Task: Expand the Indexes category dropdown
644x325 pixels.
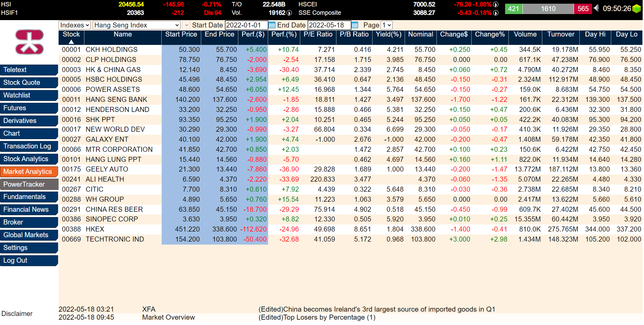Action: (x=75, y=25)
